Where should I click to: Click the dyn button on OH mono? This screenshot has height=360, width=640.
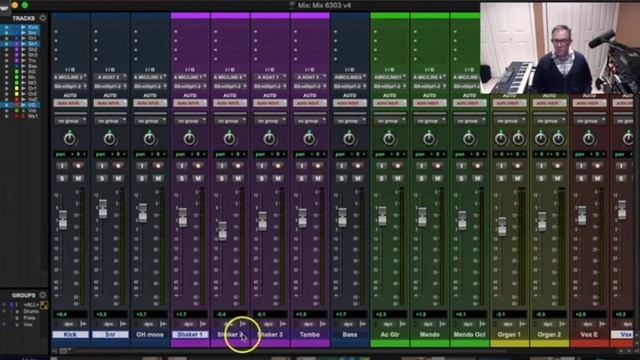(149, 324)
